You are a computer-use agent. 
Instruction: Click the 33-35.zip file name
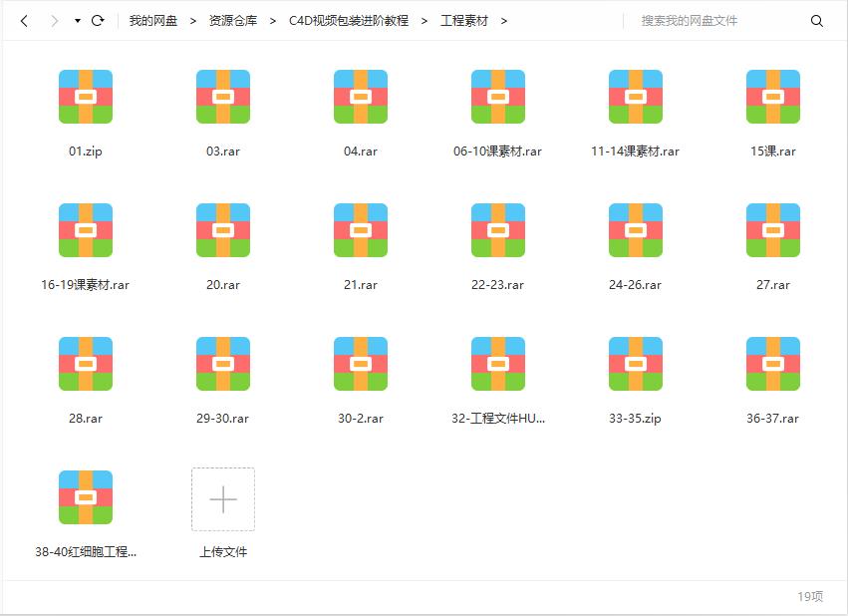coord(635,418)
